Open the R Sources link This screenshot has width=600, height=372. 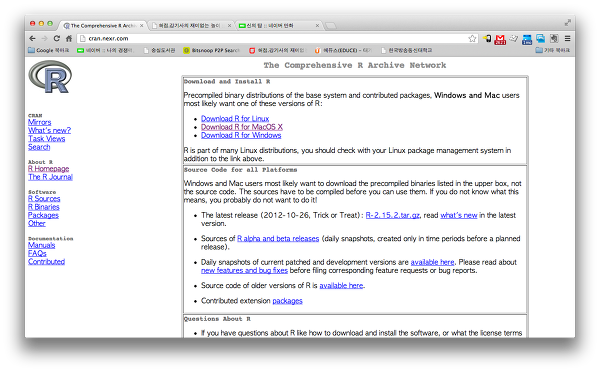tap(44, 199)
